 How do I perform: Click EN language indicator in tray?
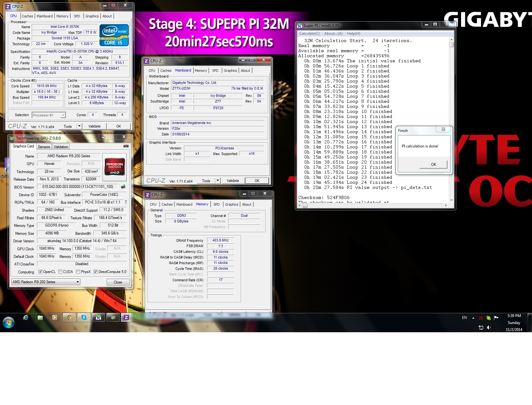464,318
